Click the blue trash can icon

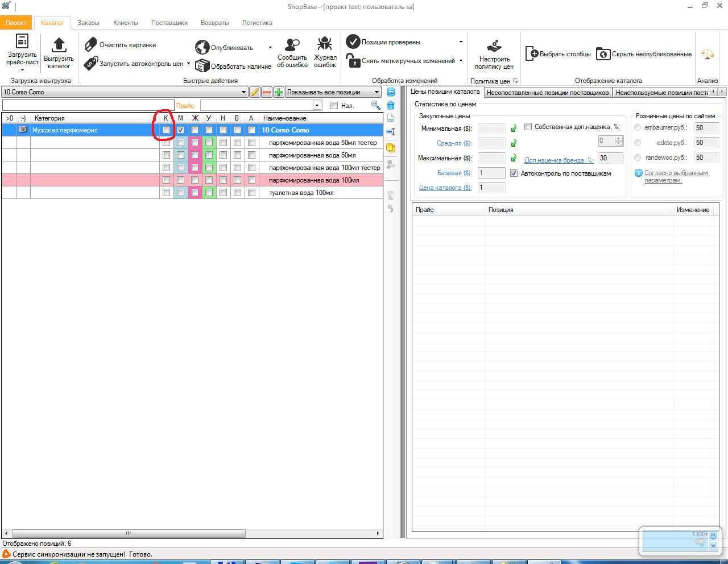pos(391,105)
